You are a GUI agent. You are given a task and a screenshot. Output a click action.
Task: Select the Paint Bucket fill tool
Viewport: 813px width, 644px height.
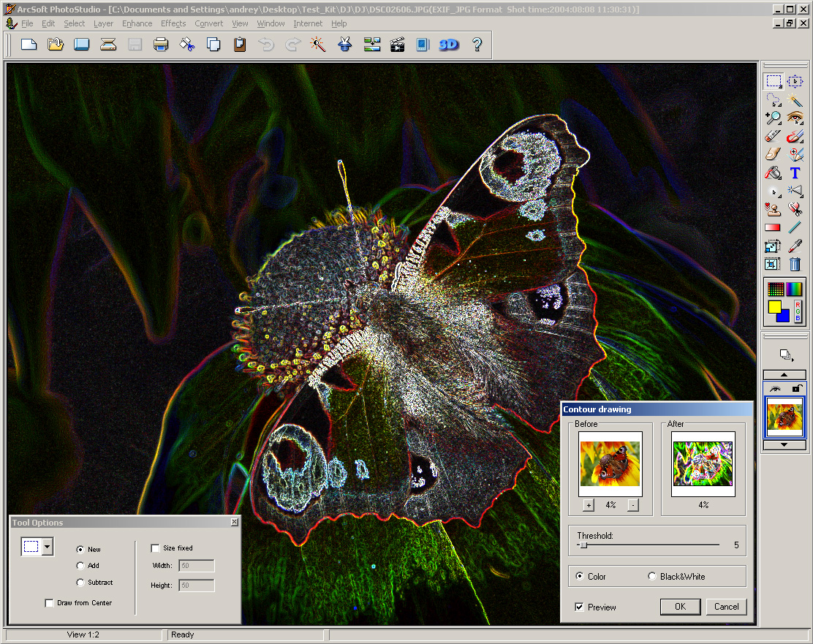coord(773,173)
